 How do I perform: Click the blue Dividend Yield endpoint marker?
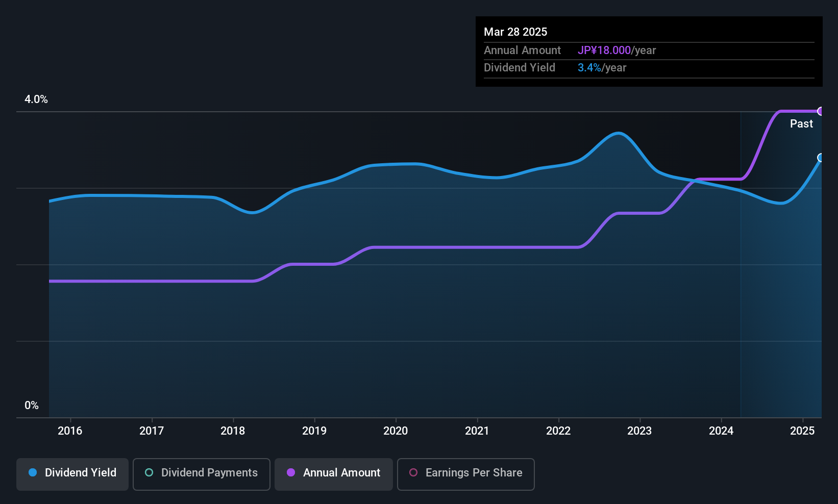tap(821, 158)
